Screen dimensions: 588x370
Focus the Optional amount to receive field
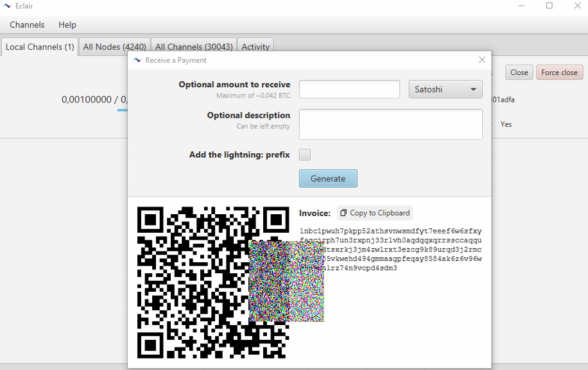coord(349,89)
